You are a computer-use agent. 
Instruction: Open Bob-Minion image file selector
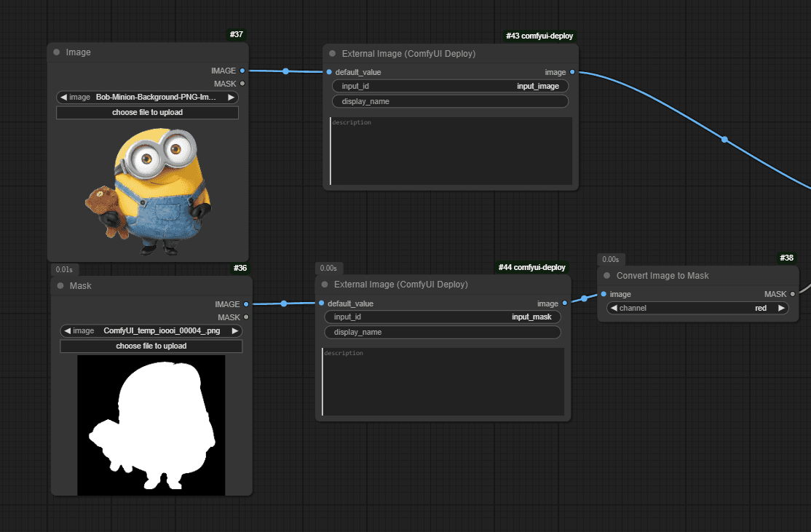[147, 98]
